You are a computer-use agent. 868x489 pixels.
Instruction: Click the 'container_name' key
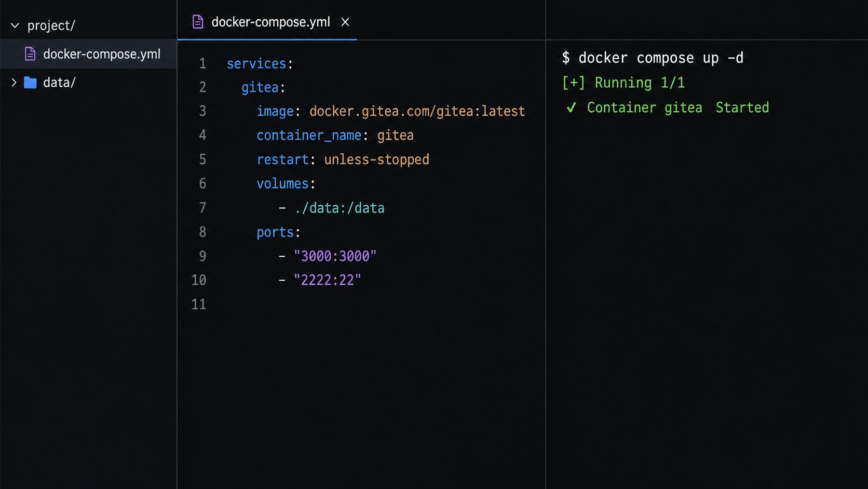[309, 136]
